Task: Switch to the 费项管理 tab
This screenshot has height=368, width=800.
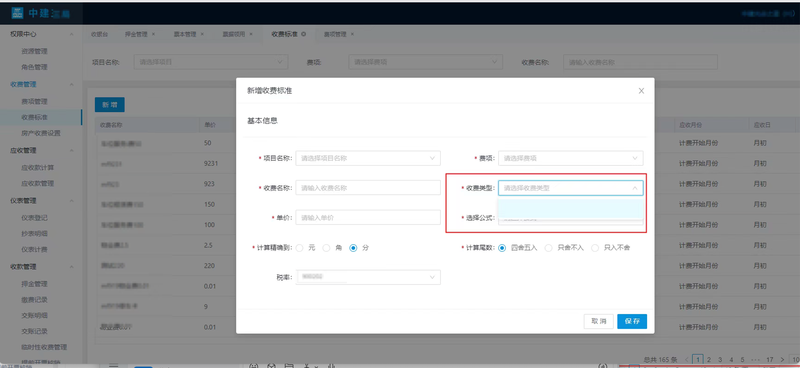Action: [x=335, y=34]
